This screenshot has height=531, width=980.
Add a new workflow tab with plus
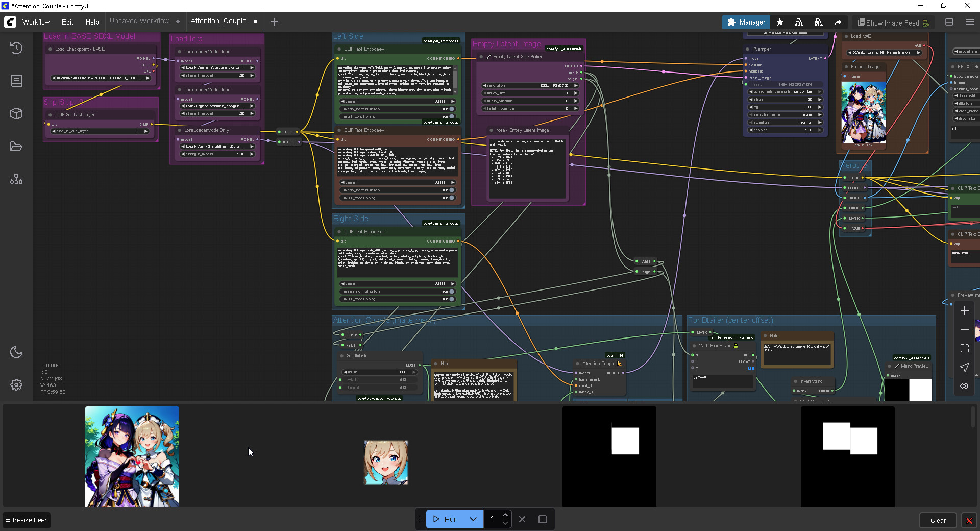[x=275, y=22]
